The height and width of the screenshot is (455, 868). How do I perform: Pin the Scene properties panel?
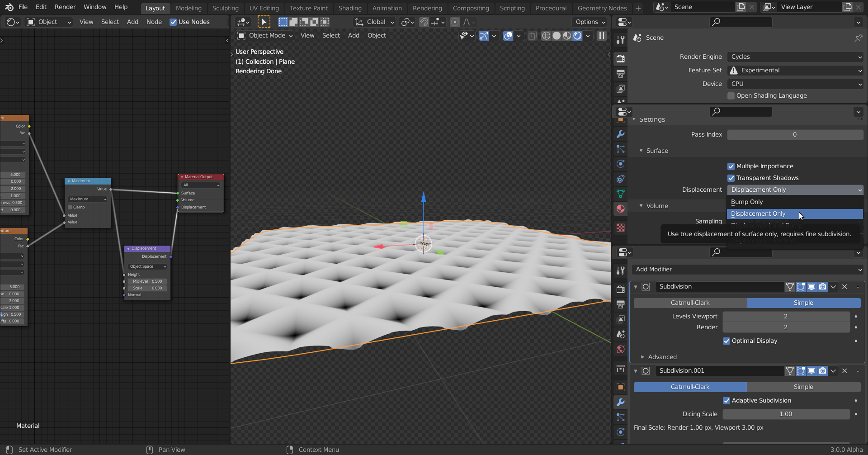point(858,38)
